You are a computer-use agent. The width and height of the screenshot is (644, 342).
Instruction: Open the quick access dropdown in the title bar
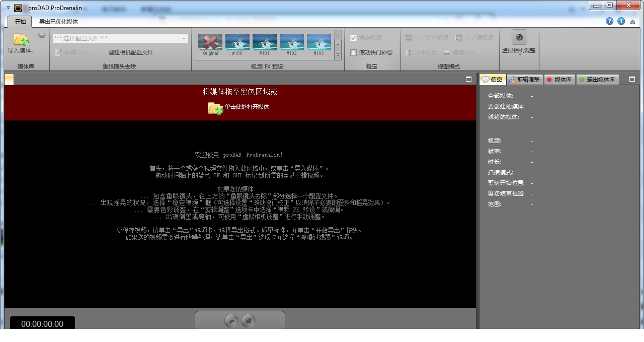(8, 8)
